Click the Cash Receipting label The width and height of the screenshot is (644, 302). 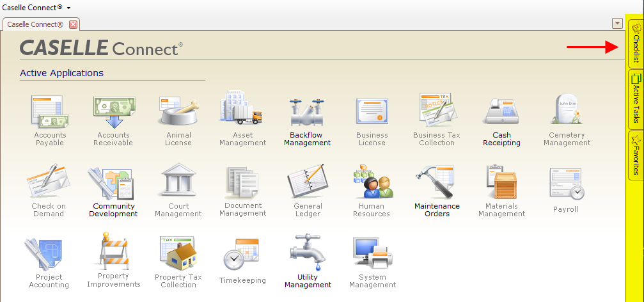pos(501,139)
